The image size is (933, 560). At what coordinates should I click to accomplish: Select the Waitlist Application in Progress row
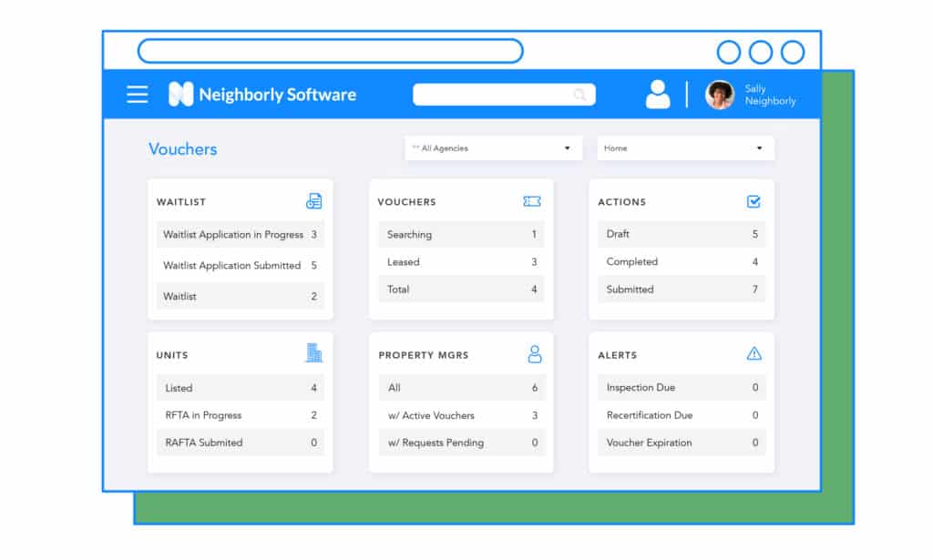click(x=240, y=234)
